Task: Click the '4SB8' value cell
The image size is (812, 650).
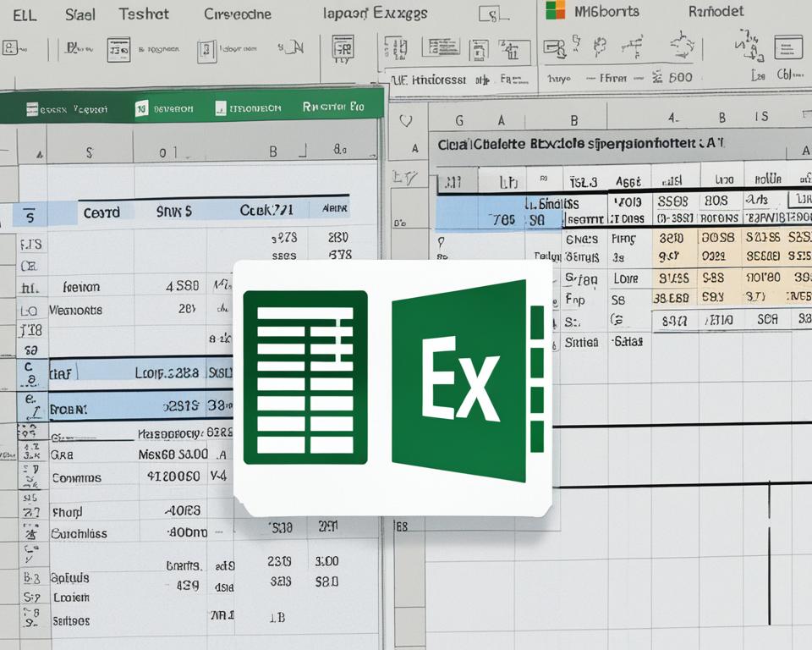Action: pyautogui.click(x=183, y=285)
